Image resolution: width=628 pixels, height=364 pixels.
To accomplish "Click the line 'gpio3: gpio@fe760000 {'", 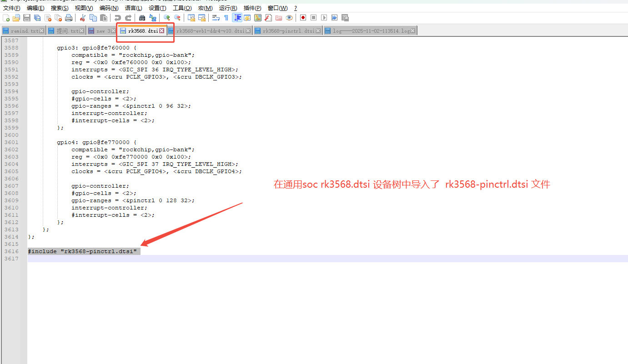I will click(97, 48).
